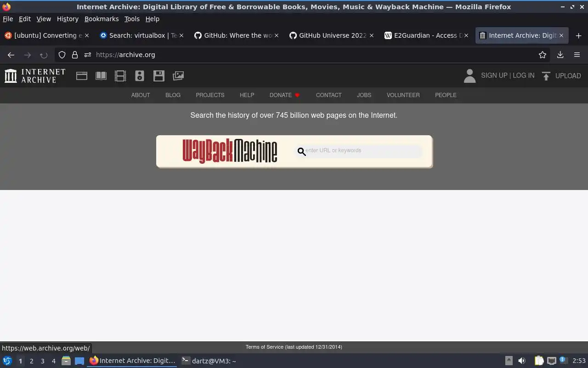Click the PROJECTS link
The height and width of the screenshot is (368, 588).
pos(210,95)
